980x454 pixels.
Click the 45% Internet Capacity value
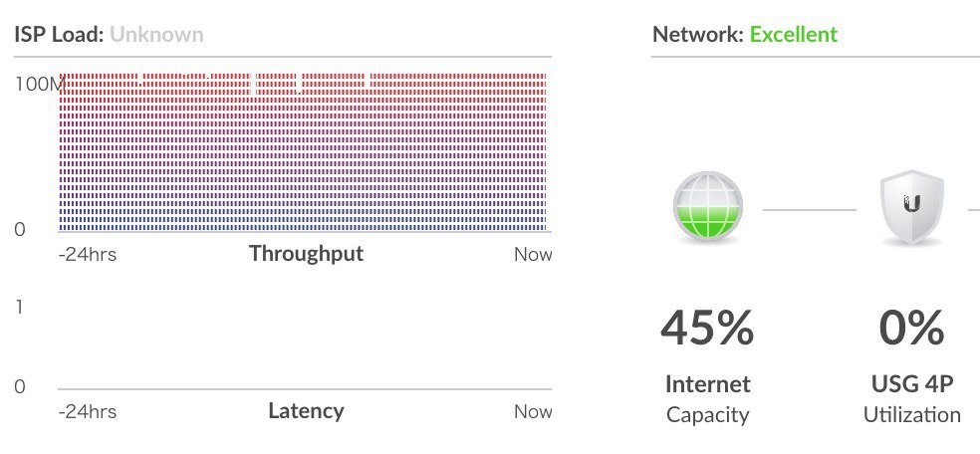pos(707,328)
